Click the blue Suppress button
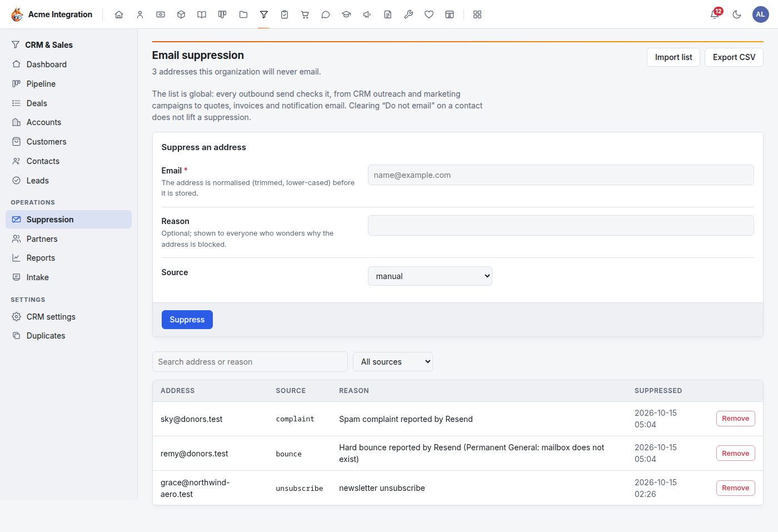The height and width of the screenshot is (532, 778). [x=187, y=320]
